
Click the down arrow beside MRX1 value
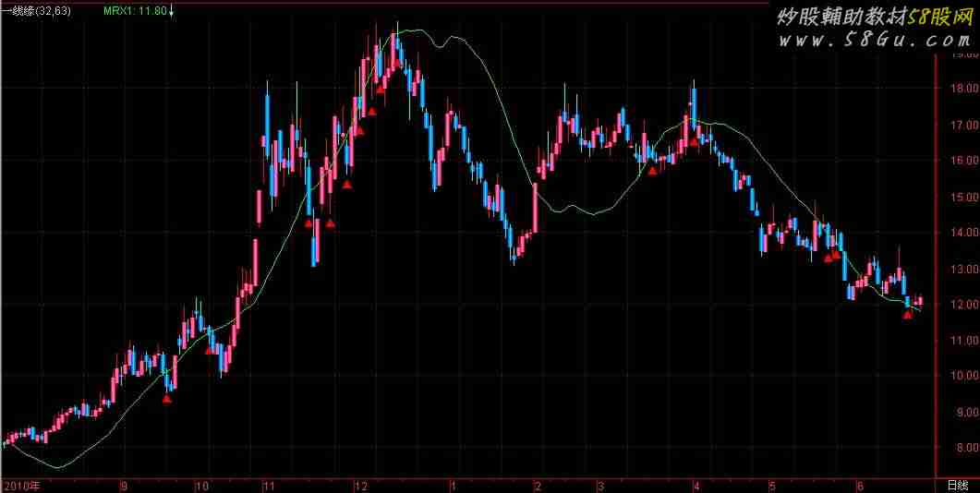coord(171,11)
